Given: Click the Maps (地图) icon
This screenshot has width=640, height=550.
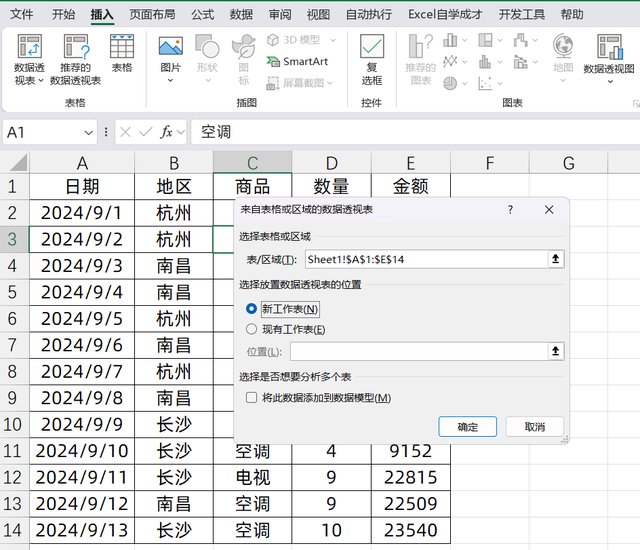Looking at the screenshot, I should point(563,46).
